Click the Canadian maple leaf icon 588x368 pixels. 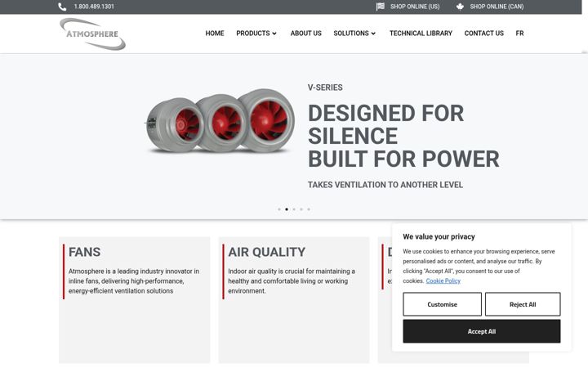460,7
